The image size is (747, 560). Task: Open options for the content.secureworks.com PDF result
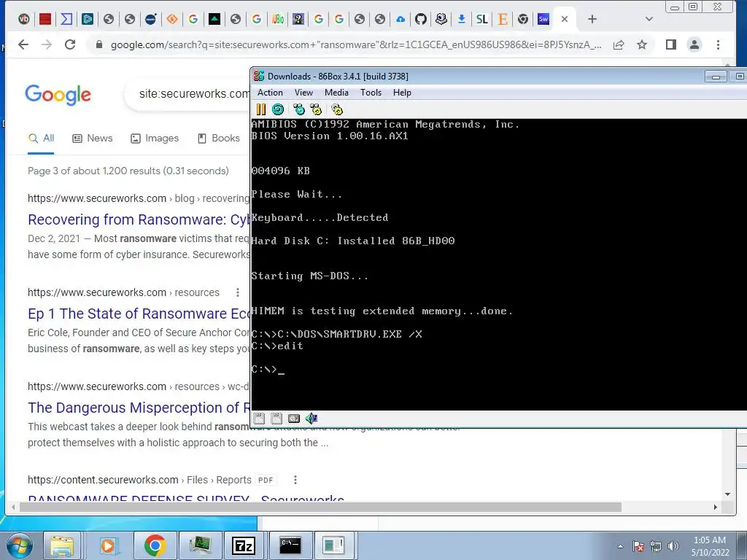[295, 480]
